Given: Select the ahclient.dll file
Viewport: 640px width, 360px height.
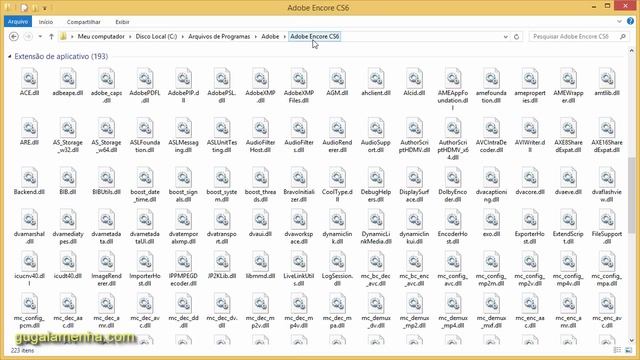Looking at the screenshot, I should point(376,82).
